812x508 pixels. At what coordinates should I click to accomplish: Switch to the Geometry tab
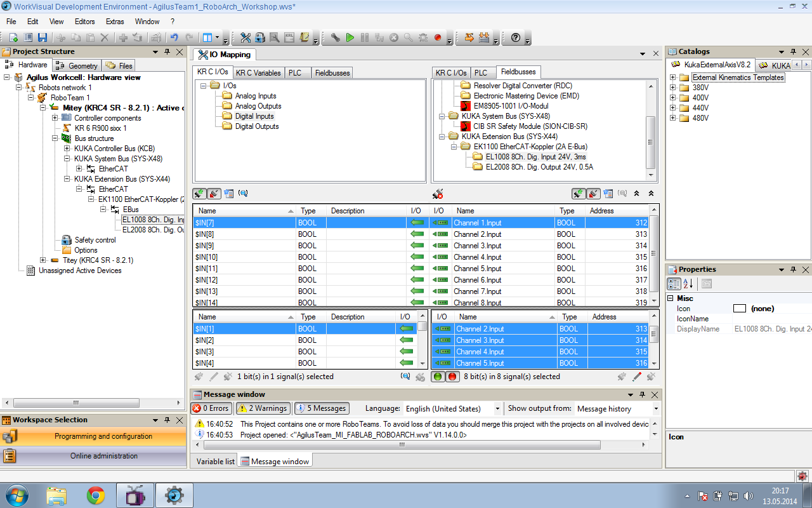(77, 65)
